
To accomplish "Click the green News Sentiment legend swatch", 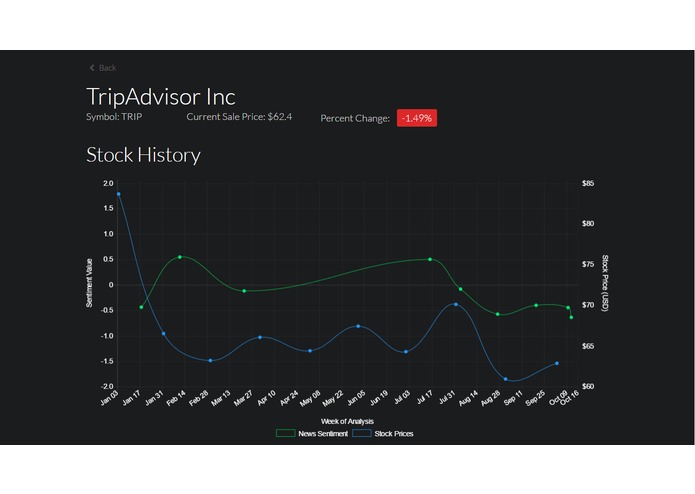I will (x=285, y=433).
